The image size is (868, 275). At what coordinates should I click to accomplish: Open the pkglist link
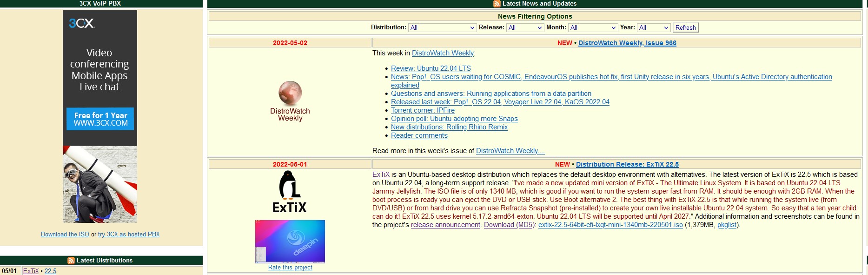pyautogui.click(x=727, y=225)
